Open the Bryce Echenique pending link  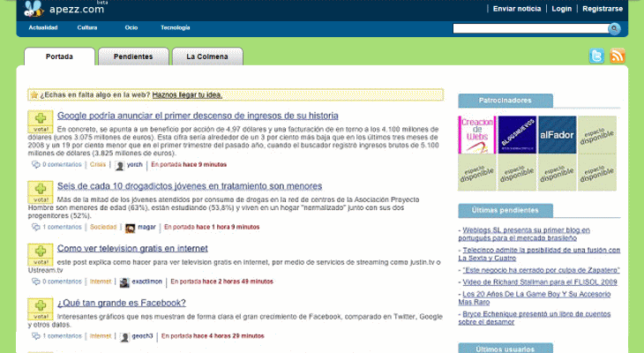tap(535, 318)
